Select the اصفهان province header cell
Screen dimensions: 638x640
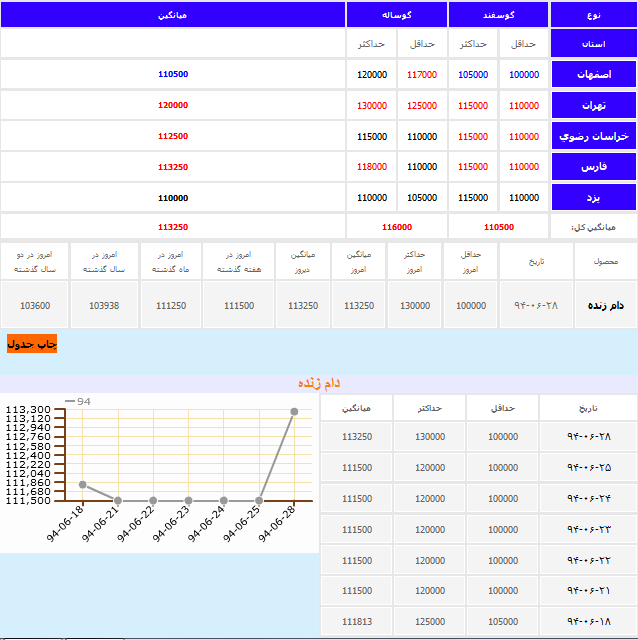[594, 74]
